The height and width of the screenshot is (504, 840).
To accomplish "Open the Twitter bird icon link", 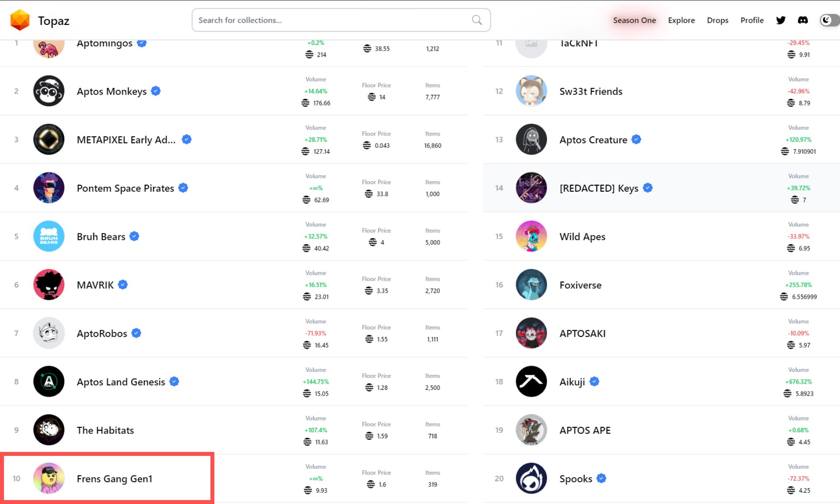I will click(781, 20).
